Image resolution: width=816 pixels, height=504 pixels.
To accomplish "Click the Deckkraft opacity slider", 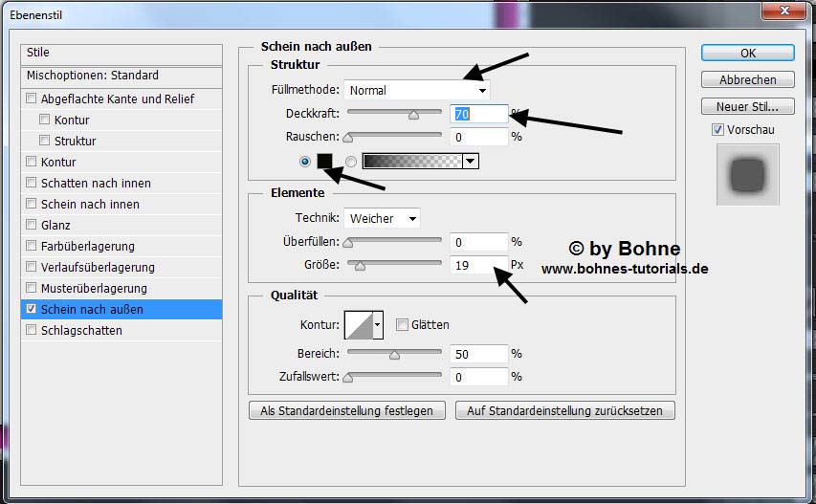I will coord(394,114).
